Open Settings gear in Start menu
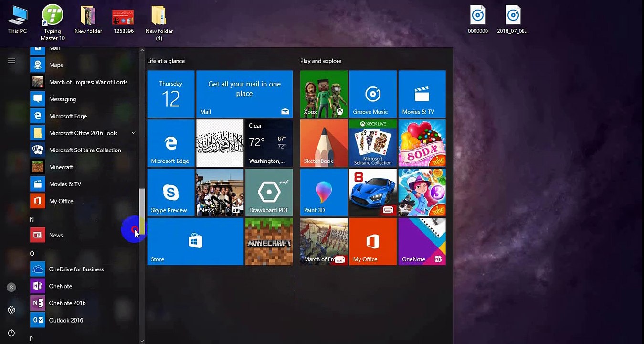Screen dimensions: 644x344 11,310
